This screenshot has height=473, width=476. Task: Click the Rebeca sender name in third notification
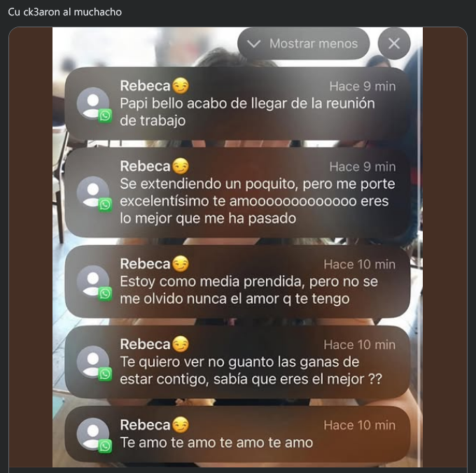tap(145, 264)
